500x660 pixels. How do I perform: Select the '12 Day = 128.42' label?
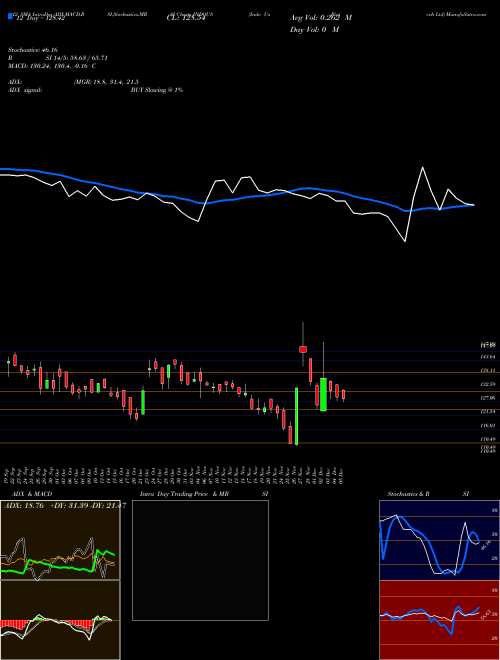(x=39, y=19)
